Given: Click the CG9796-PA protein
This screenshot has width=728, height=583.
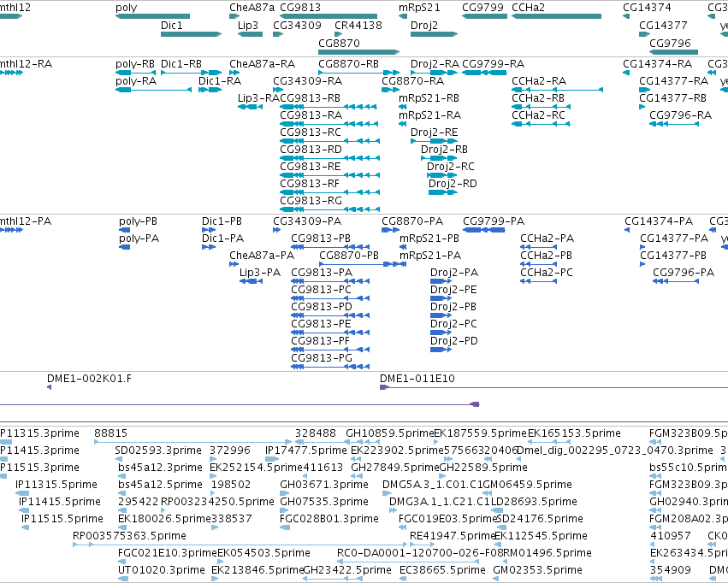Looking at the screenshot, I should pyautogui.click(x=676, y=281).
